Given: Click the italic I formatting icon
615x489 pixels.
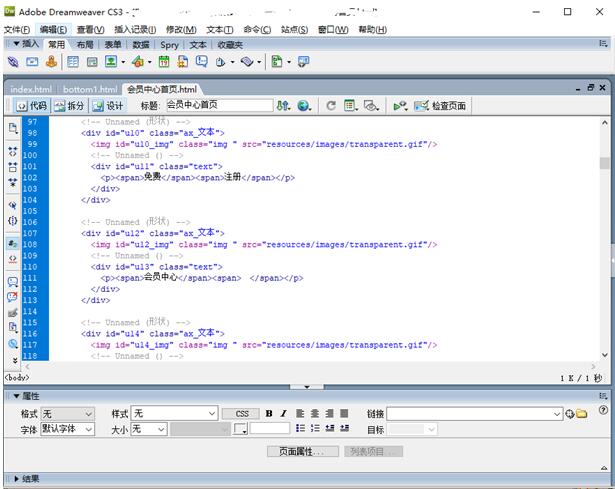Looking at the screenshot, I should 283,413.
